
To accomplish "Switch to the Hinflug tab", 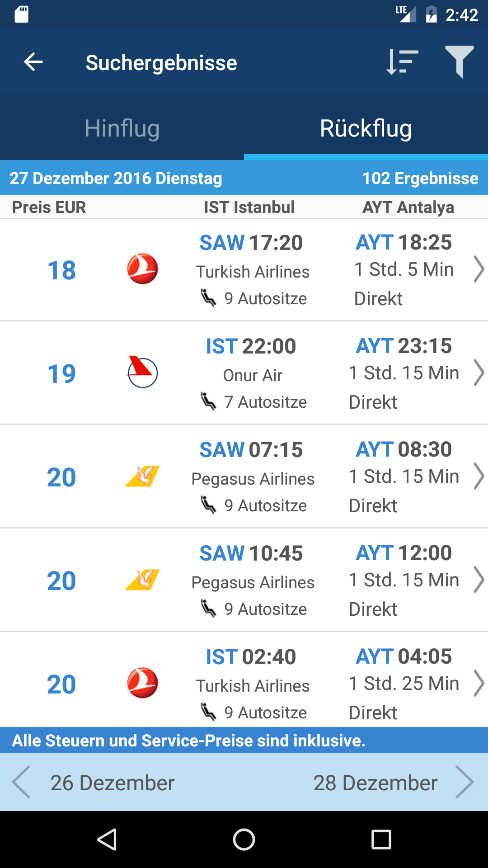I will click(122, 128).
